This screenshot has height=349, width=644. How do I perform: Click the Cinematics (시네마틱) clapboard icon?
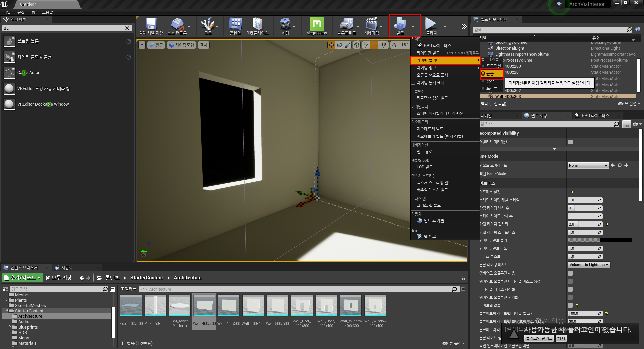371,24
